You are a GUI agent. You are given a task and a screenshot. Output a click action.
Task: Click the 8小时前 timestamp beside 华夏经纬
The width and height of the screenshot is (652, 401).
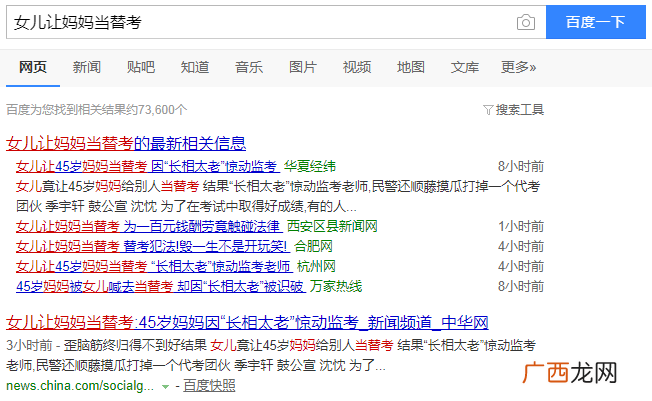click(x=521, y=166)
